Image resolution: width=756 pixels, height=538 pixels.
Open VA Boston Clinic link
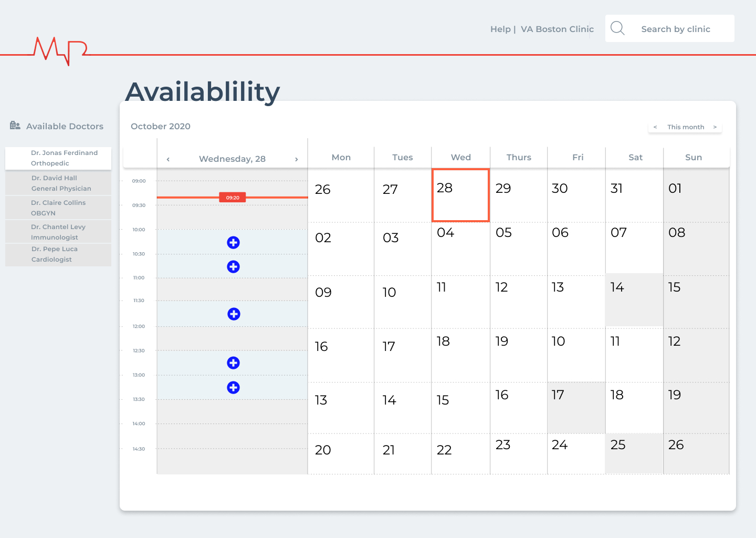557,29
